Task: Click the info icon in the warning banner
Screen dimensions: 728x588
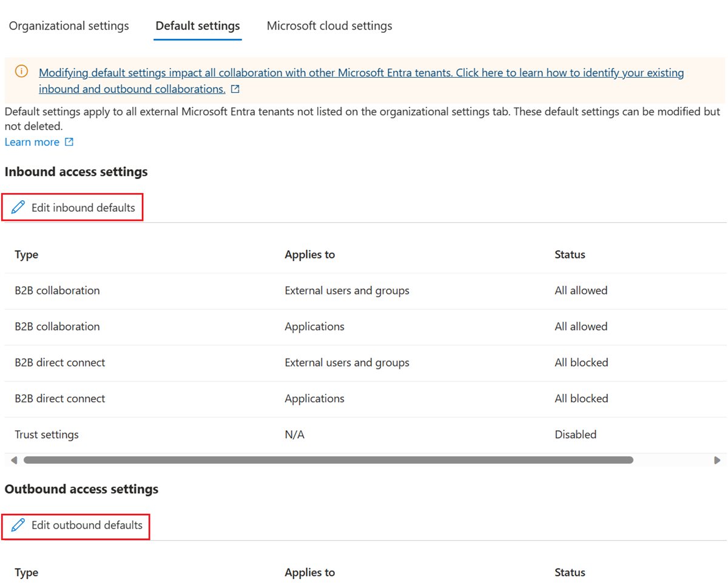Action: point(21,71)
